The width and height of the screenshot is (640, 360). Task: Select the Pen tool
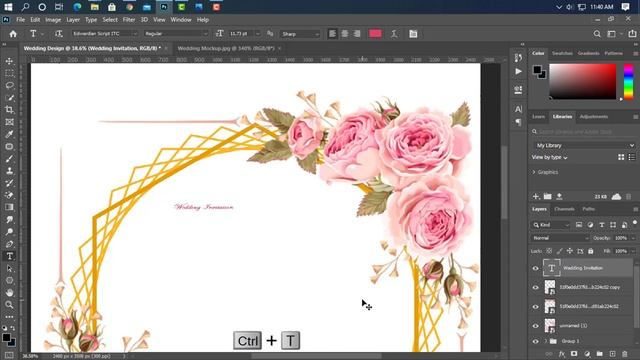[9, 244]
